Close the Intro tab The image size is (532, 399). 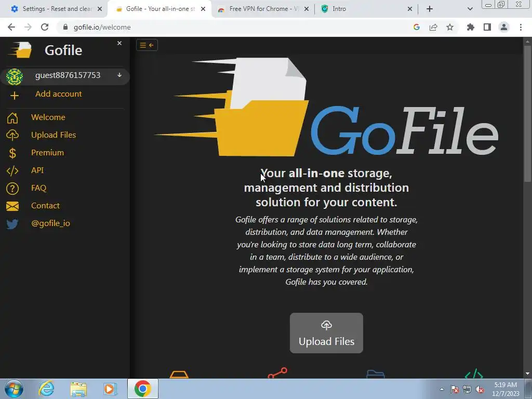click(x=410, y=9)
